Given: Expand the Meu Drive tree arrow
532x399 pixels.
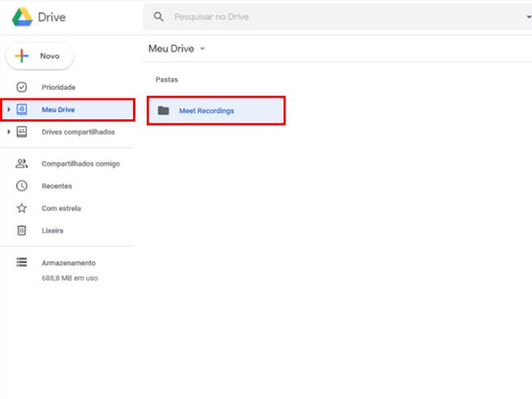Looking at the screenshot, I should coord(9,110).
